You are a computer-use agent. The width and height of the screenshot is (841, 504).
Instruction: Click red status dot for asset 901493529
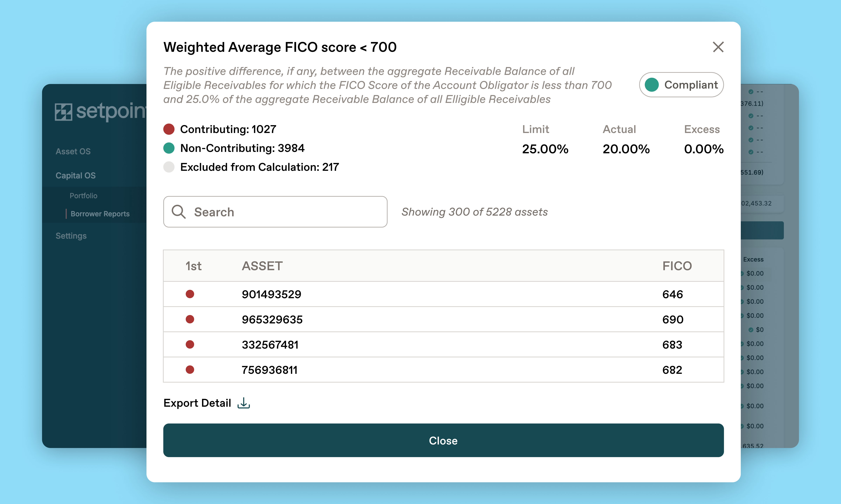click(190, 294)
